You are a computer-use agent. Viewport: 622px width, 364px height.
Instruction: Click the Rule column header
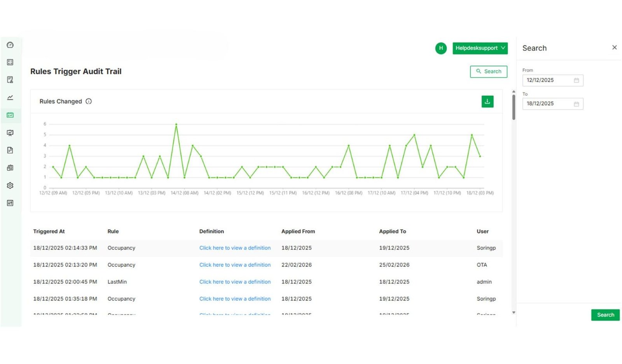[x=113, y=232]
